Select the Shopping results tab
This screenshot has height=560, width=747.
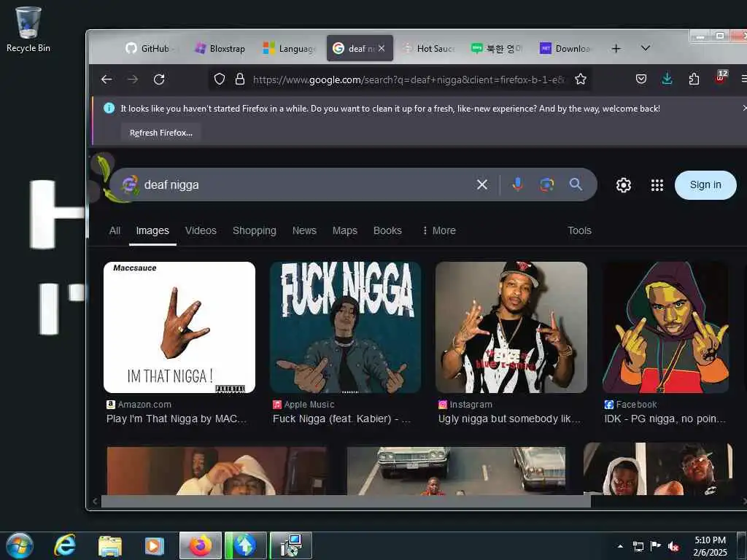point(255,230)
